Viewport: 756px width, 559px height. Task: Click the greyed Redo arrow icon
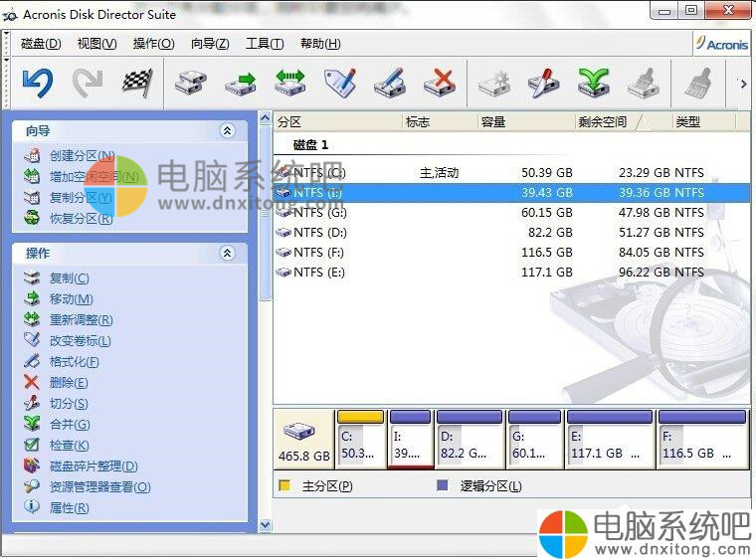pos(88,83)
